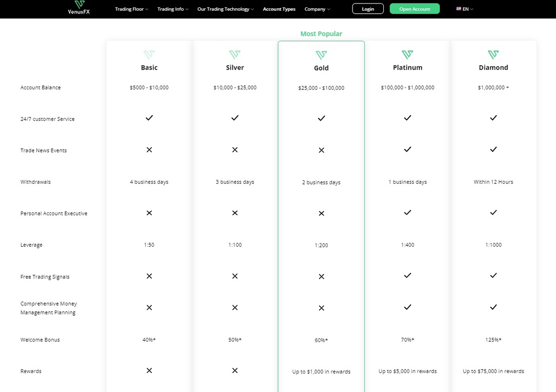Image resolution: width=556 pixels, height=392 pixels.
Task: Click Basic Personal Account Executive cross
Action: point(149,213)
